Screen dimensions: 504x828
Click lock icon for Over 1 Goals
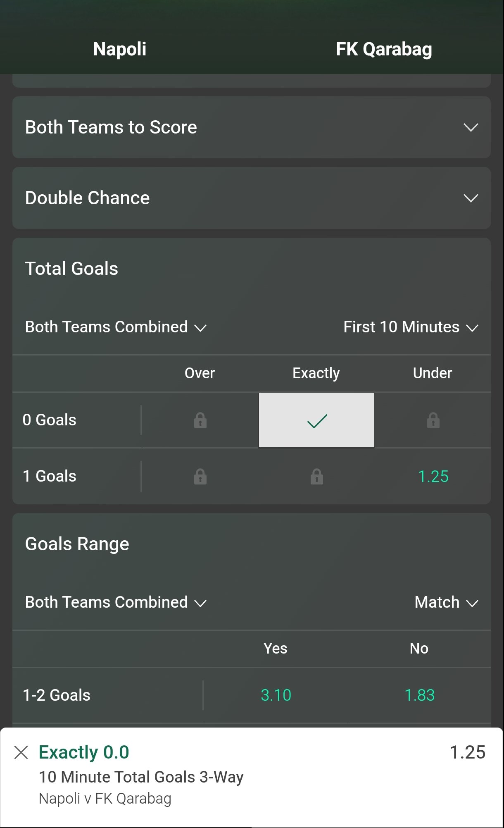pyautogui.click(x=200, y=476)
